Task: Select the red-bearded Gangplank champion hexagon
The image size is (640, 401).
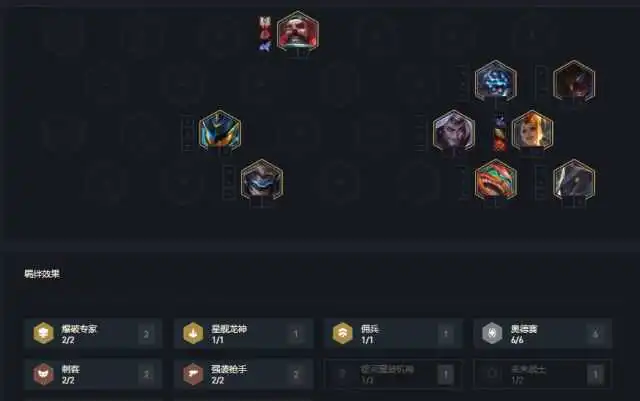Action: tap(298, 31)
